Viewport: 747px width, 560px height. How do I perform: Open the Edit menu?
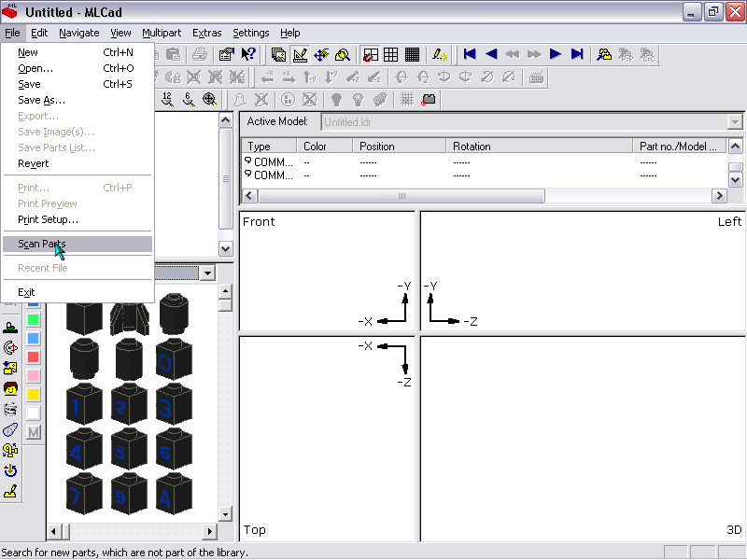[x=39, y=33]
